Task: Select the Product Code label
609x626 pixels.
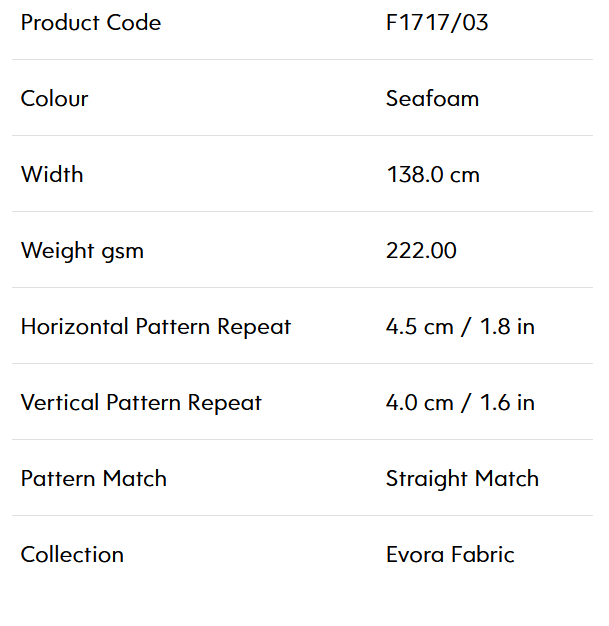Action: click(91, 22)
